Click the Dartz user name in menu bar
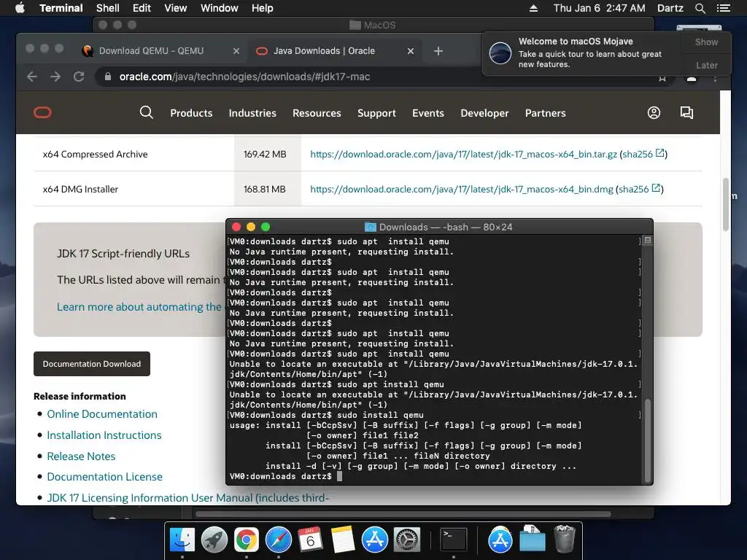 tap(670, 8)
